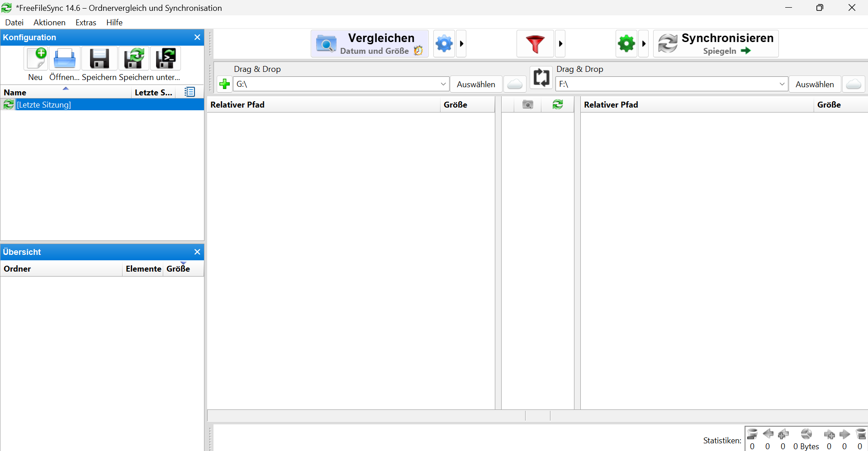Open the Hilfe menu
868x451 pixels.
114,23
